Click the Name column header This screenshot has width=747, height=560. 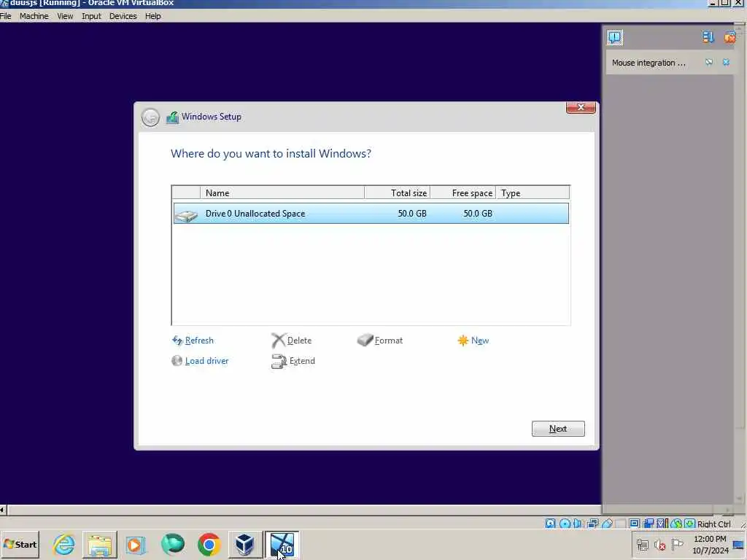tap(282, 192)
